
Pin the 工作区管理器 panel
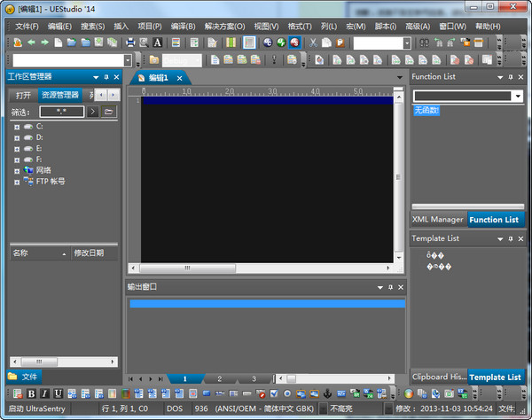pyautogui.click(x=106, y=77)
